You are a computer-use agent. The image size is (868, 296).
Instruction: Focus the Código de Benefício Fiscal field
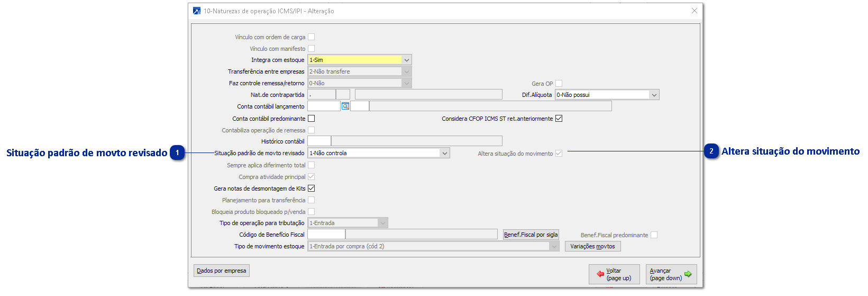tap(326, 235)
